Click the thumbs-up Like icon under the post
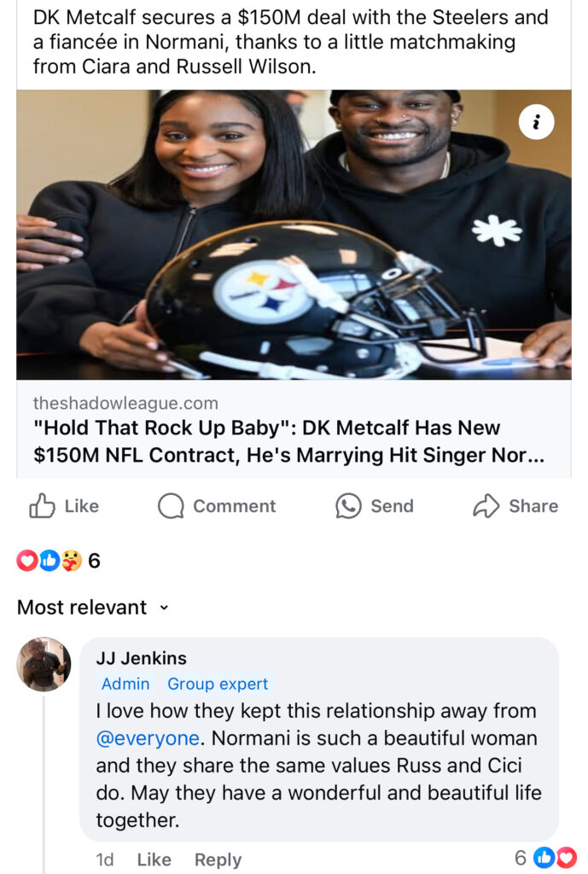The width and height of the screenshot is (588, 874). tap(42, 506)
